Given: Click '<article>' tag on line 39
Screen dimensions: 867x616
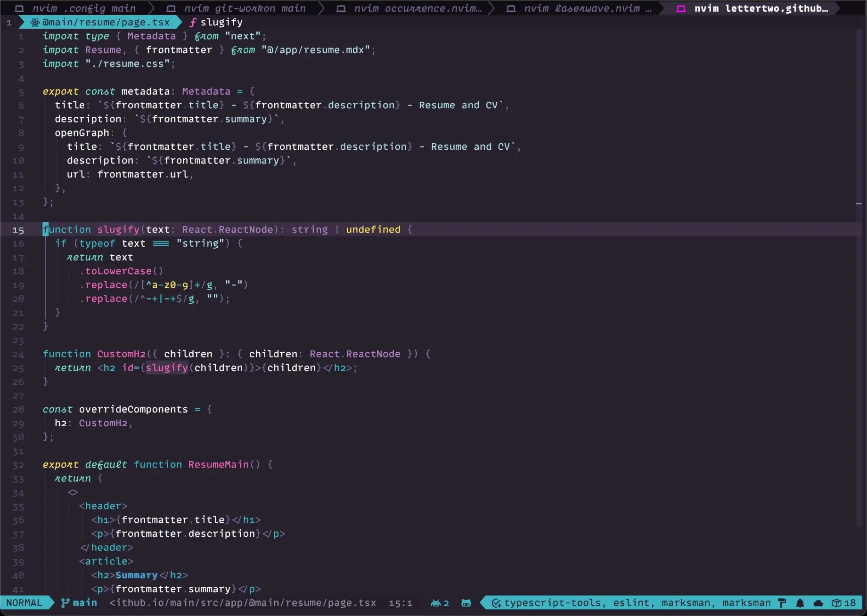Looking at the screenshot, I should (106, 561).
